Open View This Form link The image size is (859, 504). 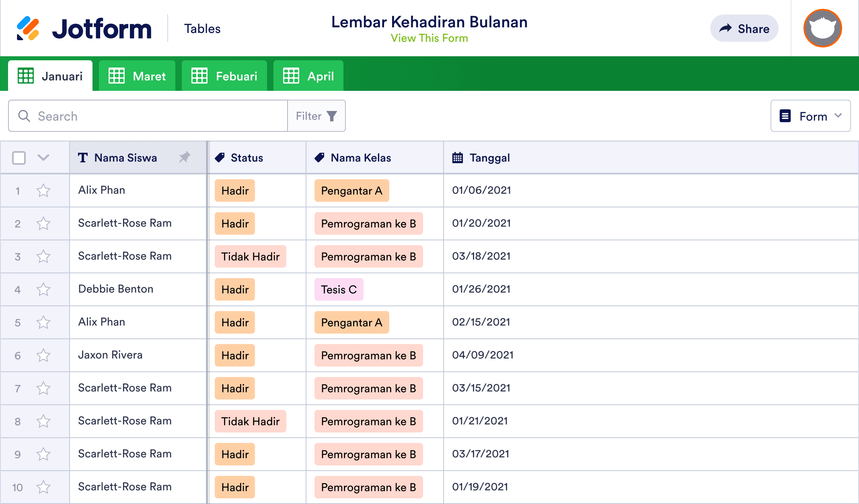pos(429,38)
